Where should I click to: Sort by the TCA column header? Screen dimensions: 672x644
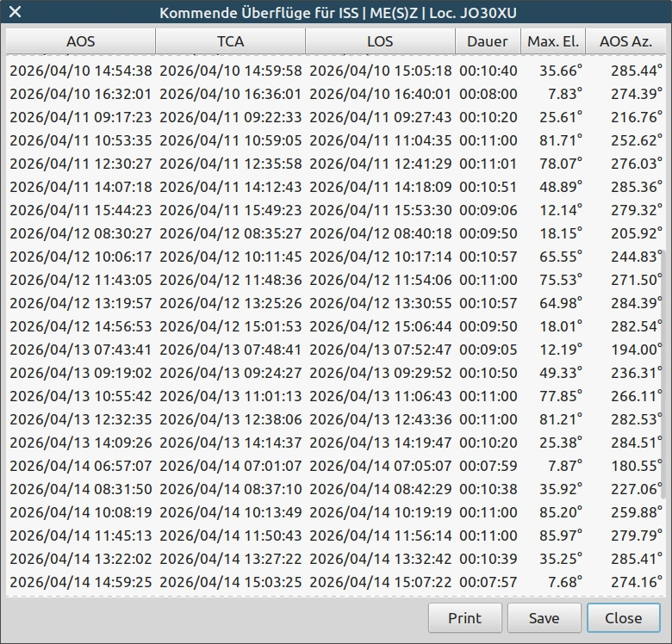click(x=230, y=41)
